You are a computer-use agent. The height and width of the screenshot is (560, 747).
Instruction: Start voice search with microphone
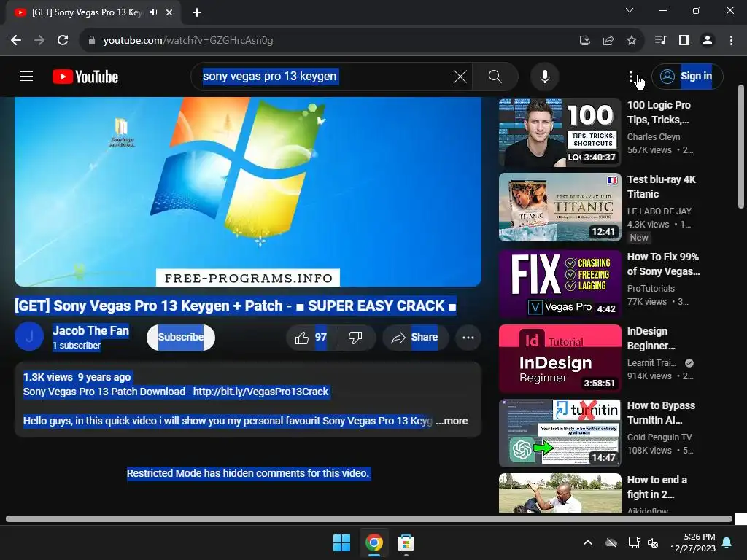[544, 77]
